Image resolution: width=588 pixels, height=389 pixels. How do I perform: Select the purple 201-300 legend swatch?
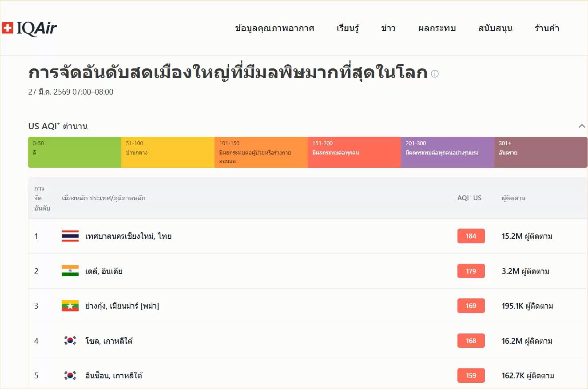point(447,152)
